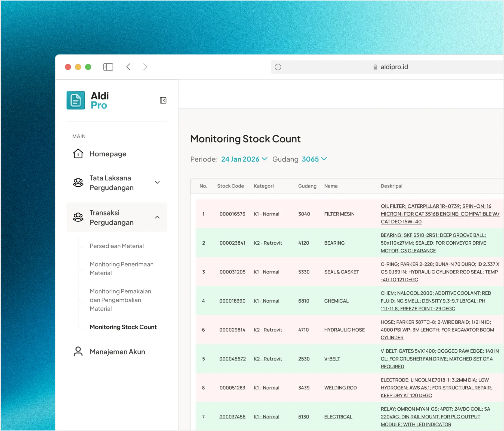Click the Deskripsi column header
This screenshot has width=504, height=431.
[391, 186]
